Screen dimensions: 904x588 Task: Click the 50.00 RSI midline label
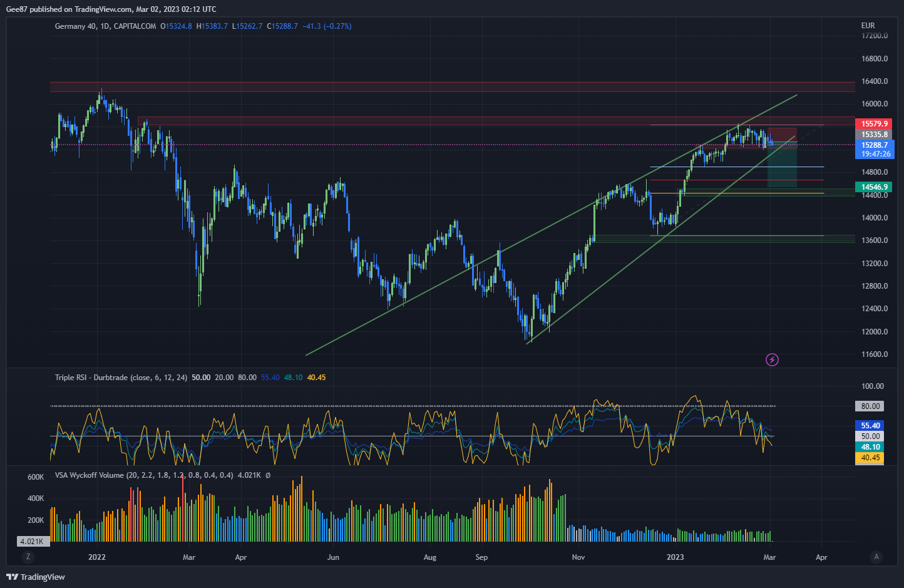870,436
